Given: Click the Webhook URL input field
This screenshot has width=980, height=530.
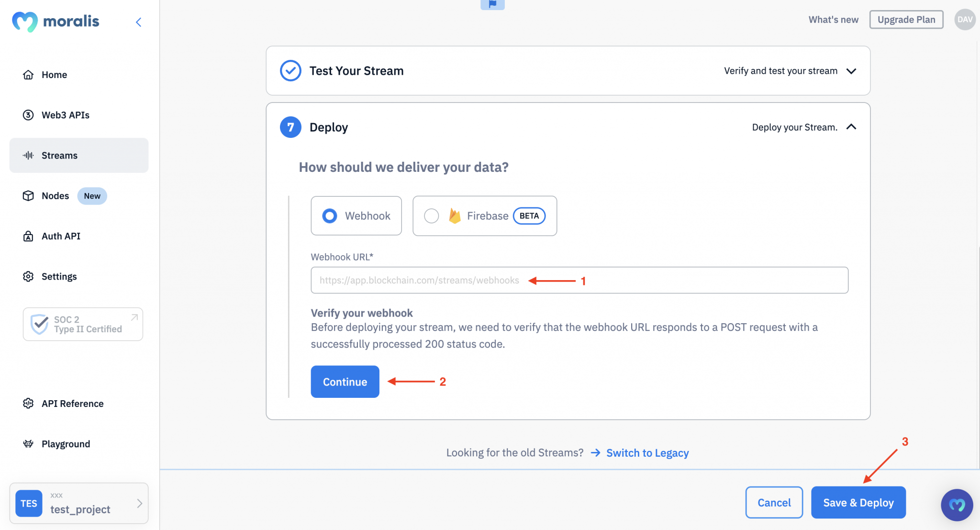Looking at the screenshot, I should click(579, 280).
